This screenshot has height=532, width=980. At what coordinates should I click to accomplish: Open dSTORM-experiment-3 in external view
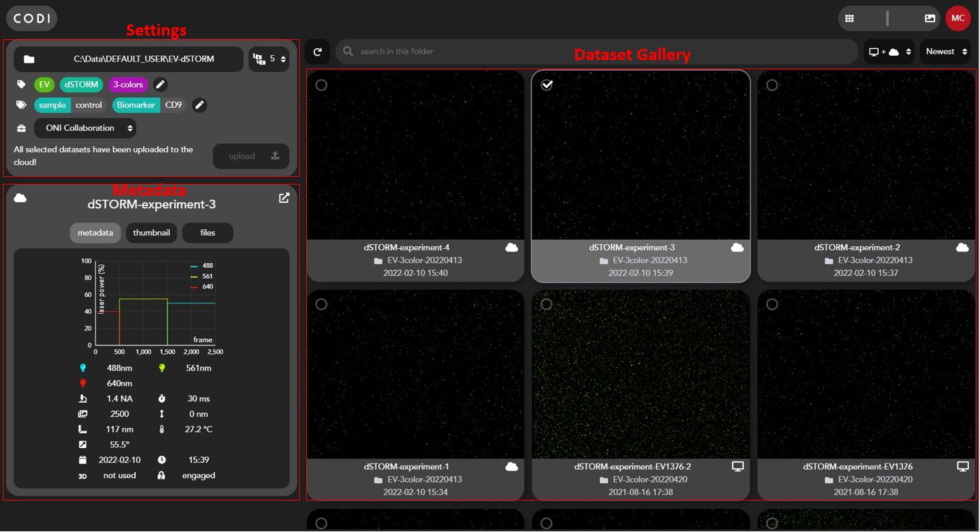tap(284, 198)
